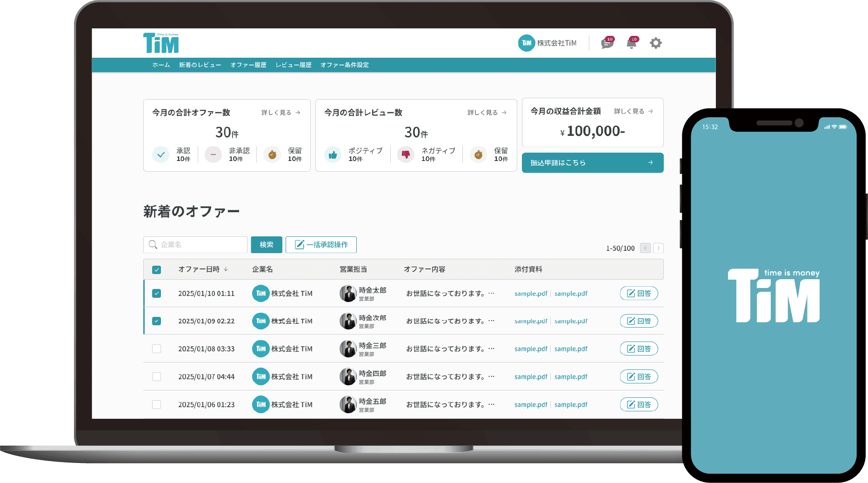Toggle the select-all checkbox in table header

(x=157, y=270)
